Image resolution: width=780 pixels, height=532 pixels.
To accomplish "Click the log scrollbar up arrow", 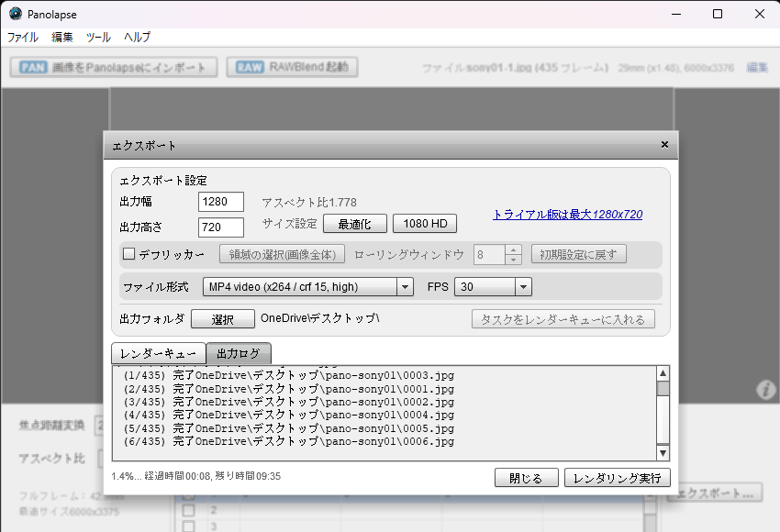I will pos(663,373).
